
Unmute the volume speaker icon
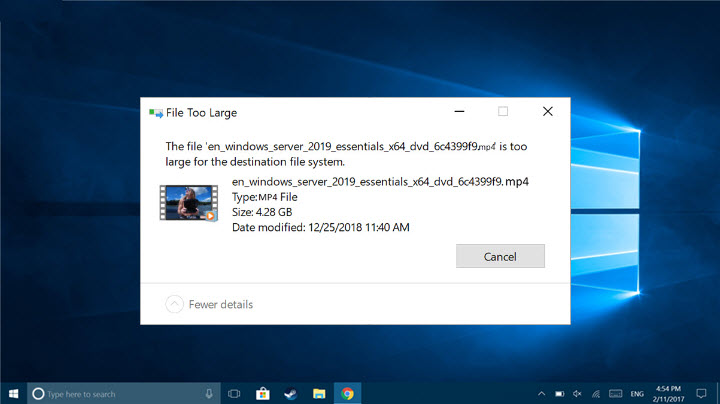(x=578, y=393)
